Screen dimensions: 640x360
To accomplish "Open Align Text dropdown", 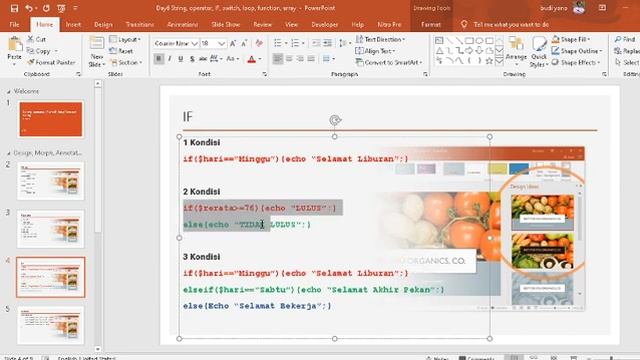I will pyautogui.click(x=375, y=51).
